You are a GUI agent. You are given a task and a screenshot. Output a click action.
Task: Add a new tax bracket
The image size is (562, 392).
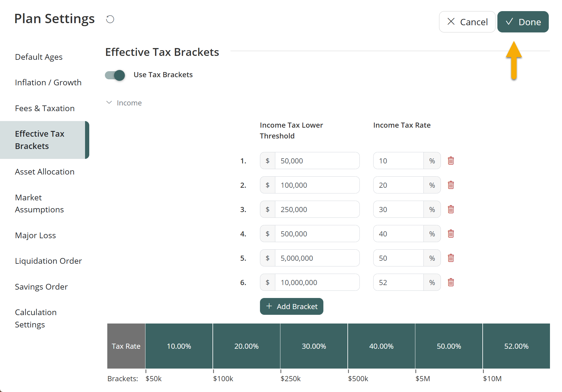pos(291,306)
